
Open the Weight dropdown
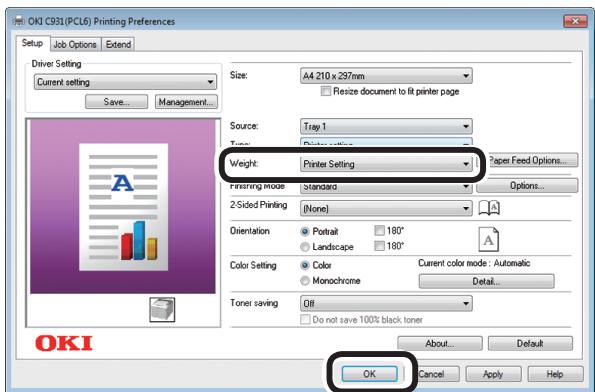click(x=386, y=164)
